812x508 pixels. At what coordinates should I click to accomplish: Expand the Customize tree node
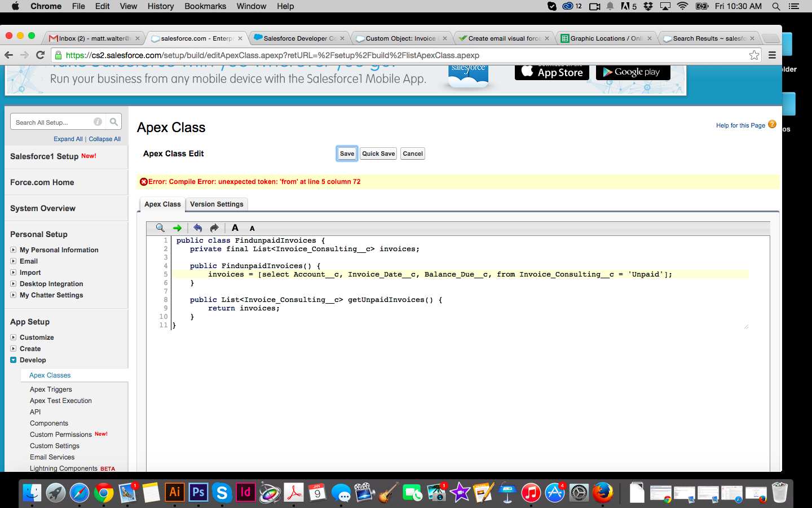14,338
